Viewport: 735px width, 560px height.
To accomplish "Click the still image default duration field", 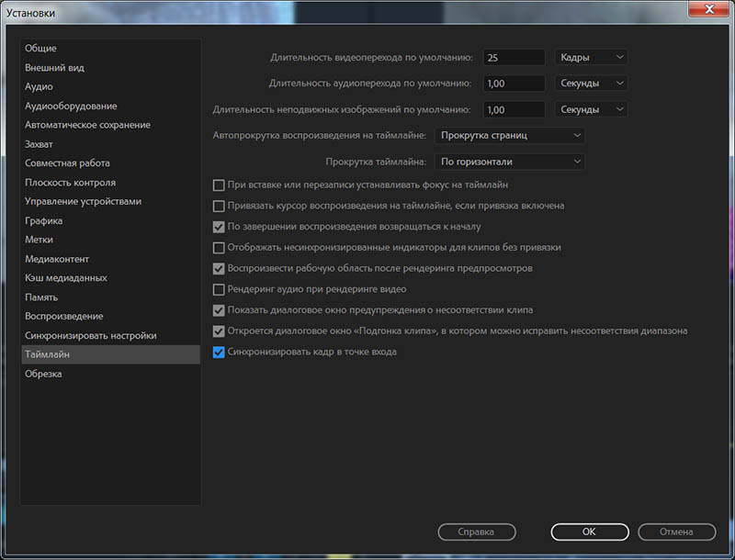I will point(514,109).
